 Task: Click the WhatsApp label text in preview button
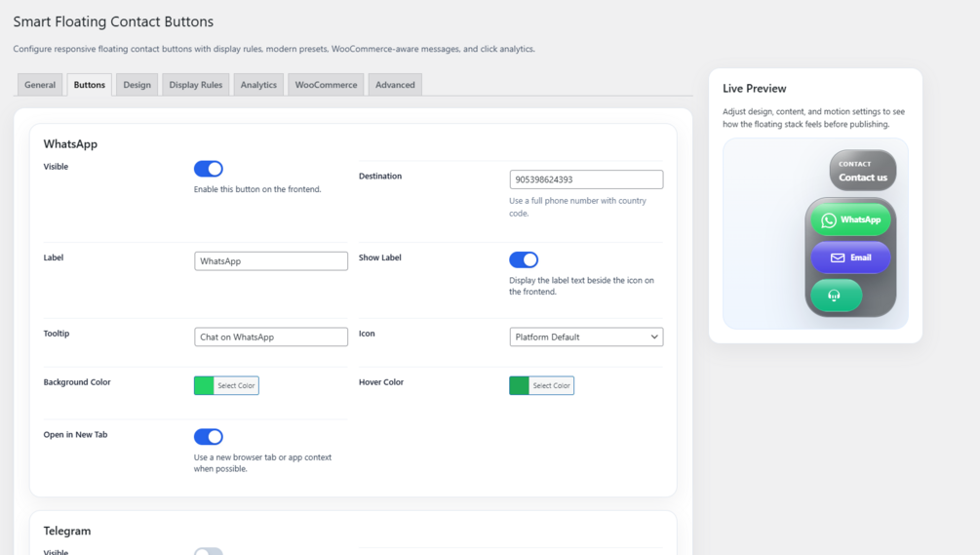pos(861,219)
